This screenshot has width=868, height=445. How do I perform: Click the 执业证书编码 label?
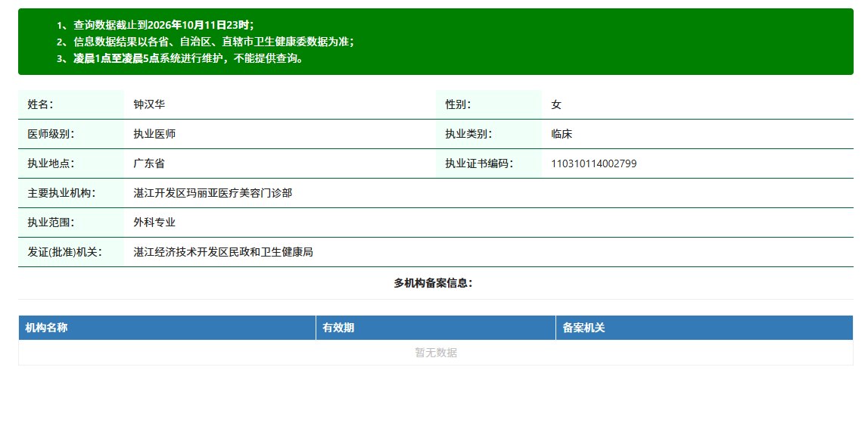click(479, 163)
